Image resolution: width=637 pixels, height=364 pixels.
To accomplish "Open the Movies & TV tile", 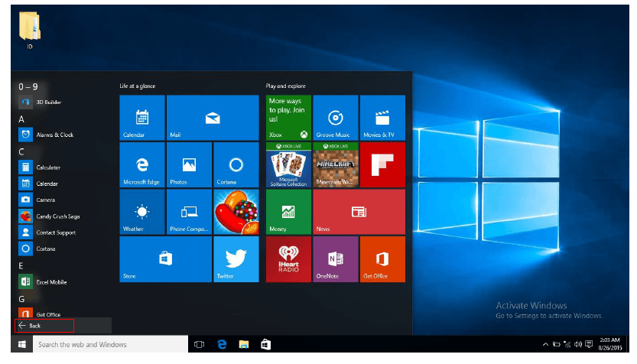I will [x=382, y=118].
